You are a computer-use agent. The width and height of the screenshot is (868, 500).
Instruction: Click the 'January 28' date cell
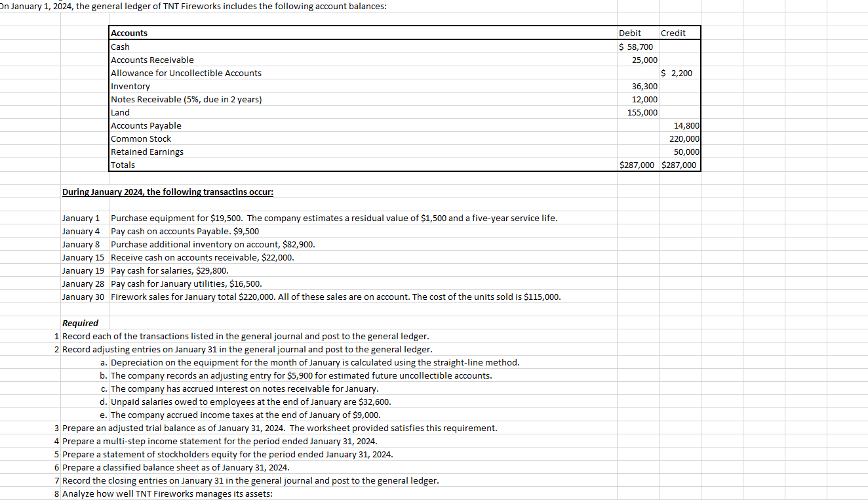[x=83, y=283]
